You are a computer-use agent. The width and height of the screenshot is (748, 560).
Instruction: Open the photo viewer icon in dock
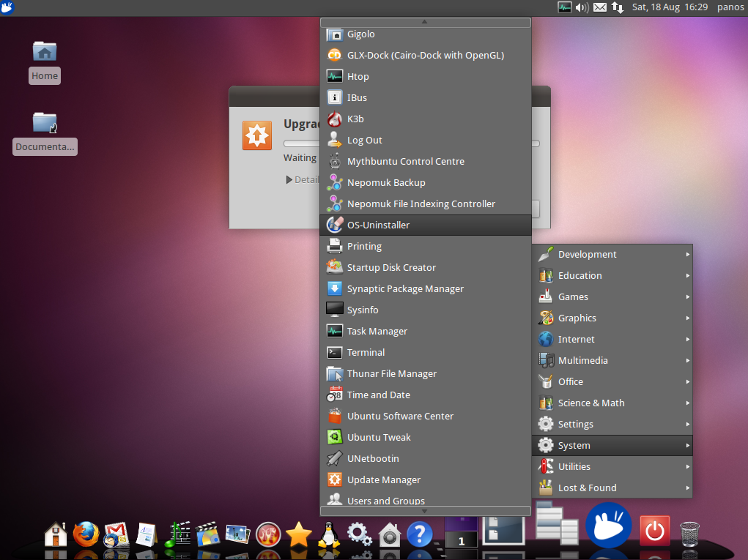tap(237, 534)
